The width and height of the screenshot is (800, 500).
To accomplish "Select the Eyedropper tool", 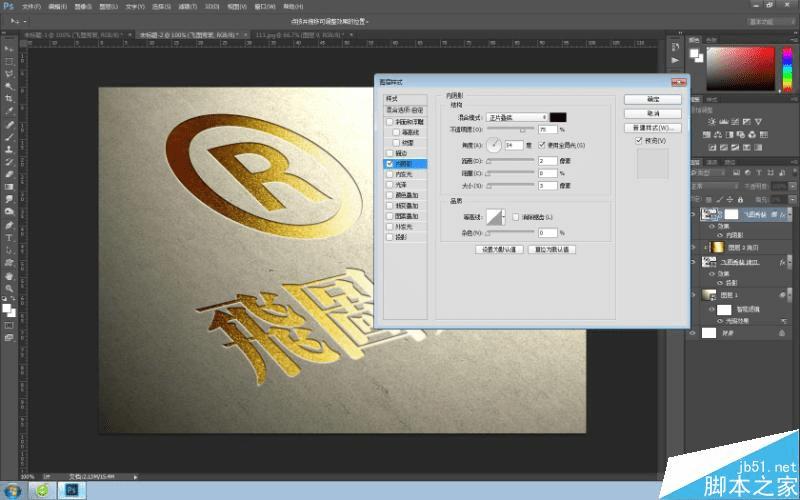I will click(x=9, y=111).
